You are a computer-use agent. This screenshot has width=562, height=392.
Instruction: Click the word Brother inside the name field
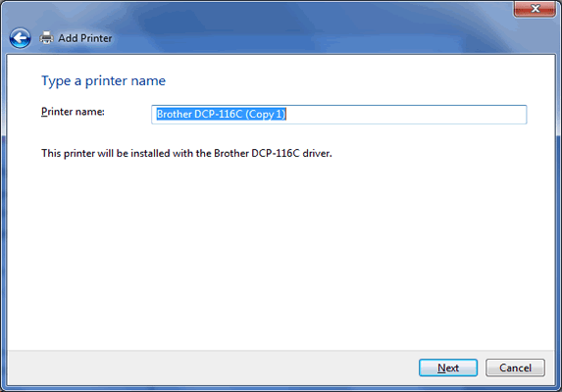pyautogui.click(x=174, y=115)
